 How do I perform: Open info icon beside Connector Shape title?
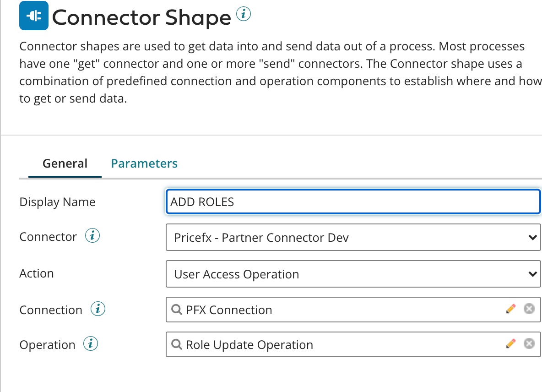[x=244, y=15]
